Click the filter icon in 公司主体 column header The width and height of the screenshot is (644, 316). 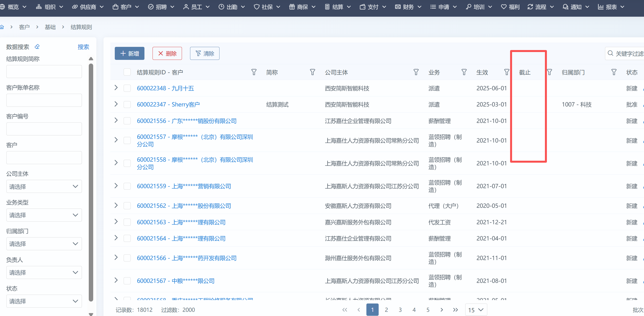(x=416, y=72)
